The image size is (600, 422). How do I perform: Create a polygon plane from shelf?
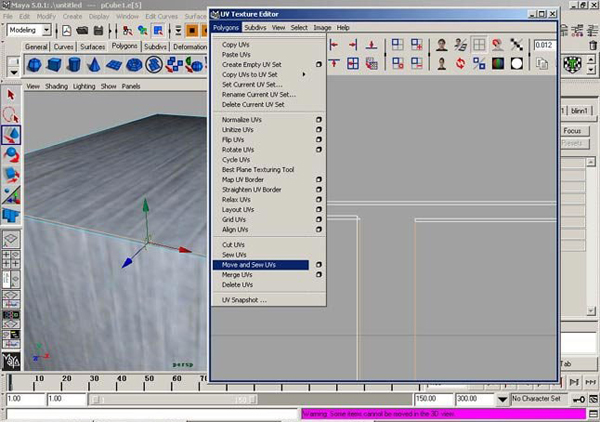[114, 65]
